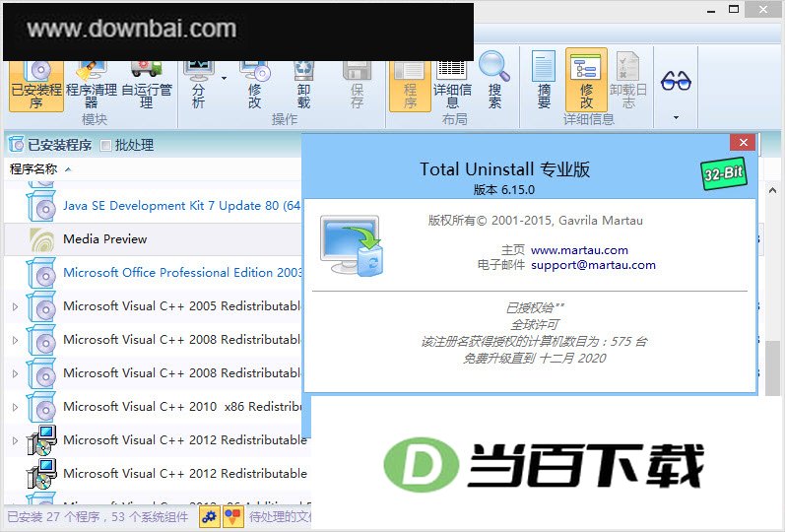This screenshot has width=785, height=532.
Task: Select Microsoft Office Professional Edition 2003
Action: (182, 273)
